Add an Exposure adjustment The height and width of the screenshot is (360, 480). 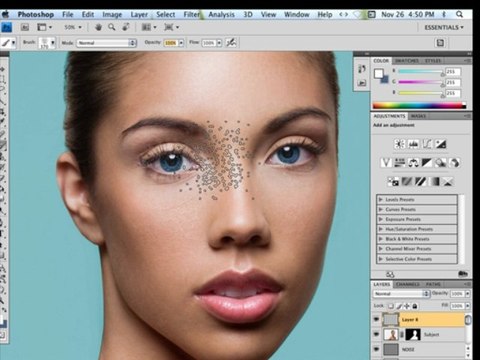click(x=441, y=144)
